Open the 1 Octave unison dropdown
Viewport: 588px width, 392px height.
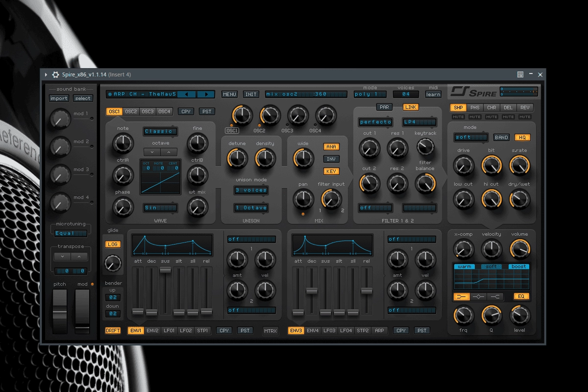(x=251, y=208)
